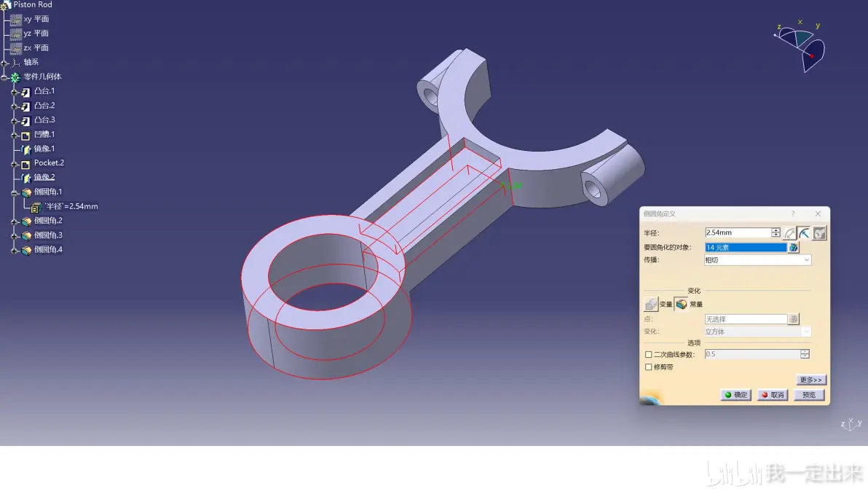Select the variable radius (变量) fillet icon

(x=651, y=304)
